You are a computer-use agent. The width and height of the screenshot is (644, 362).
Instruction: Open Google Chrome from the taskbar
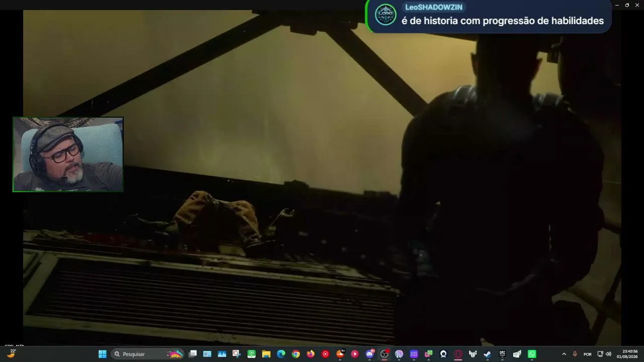coord(296,354)
